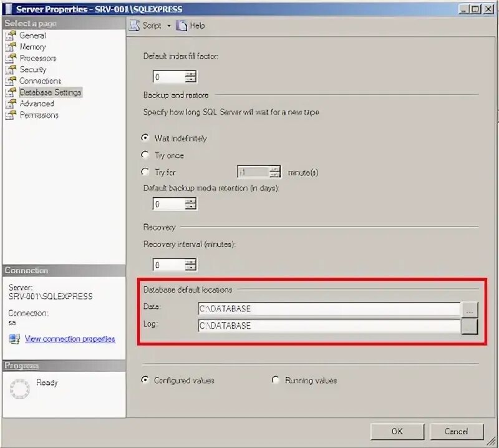
Task: Go to the Connections page
Action: pyautogui.click(x=40, y=81)
